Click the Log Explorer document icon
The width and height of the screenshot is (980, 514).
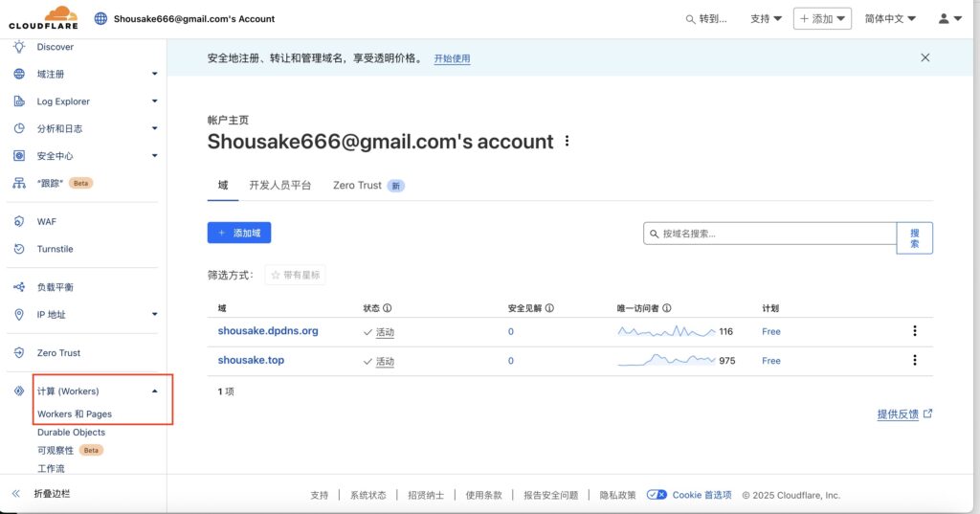coord(19,101)
